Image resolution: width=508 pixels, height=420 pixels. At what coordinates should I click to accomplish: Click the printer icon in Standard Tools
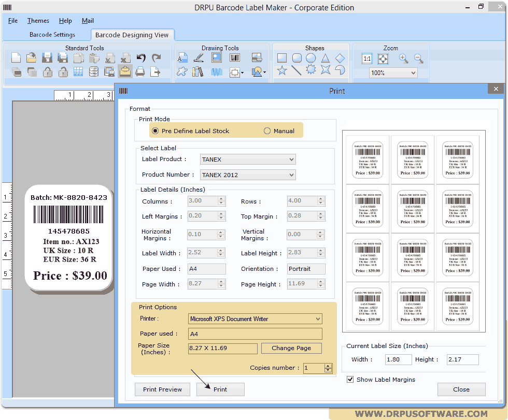coord(140,71)
